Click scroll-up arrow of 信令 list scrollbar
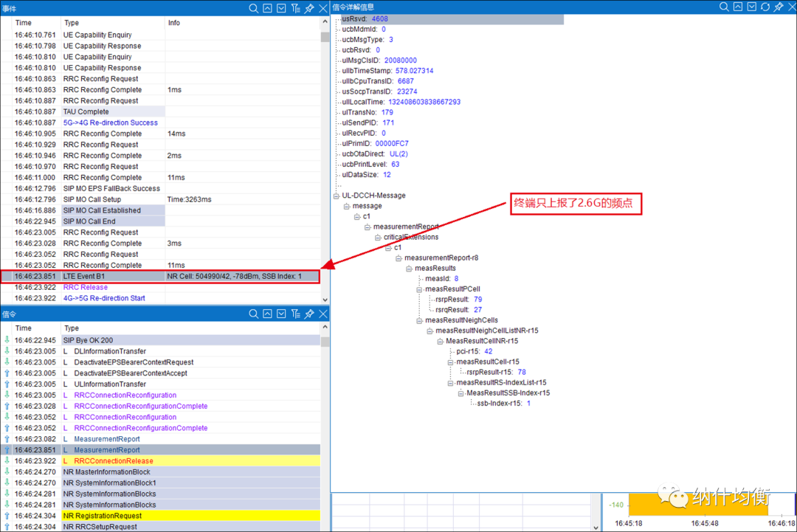The height and width of the screenshot is (532, 797). point(325,328)
